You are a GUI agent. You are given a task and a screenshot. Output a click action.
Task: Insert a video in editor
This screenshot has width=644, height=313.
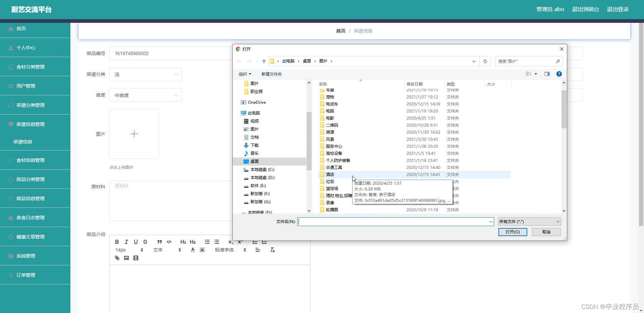(x=136, y=258)
